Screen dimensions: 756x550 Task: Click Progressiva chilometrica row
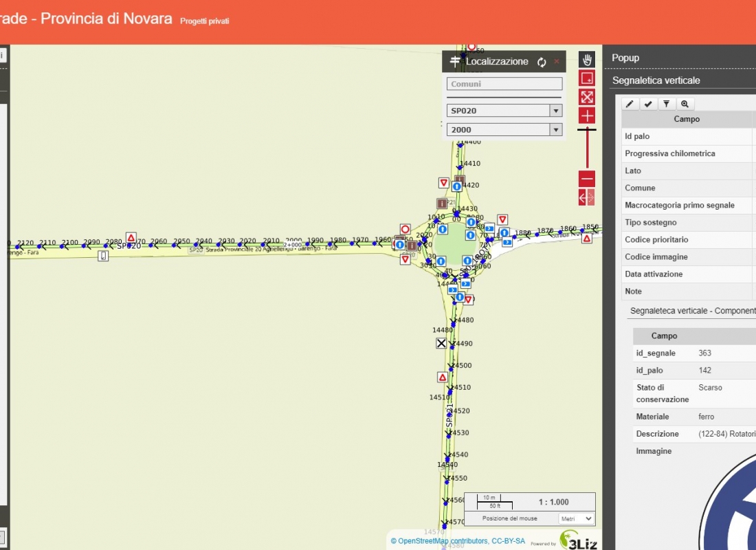(x=689, y=153)
